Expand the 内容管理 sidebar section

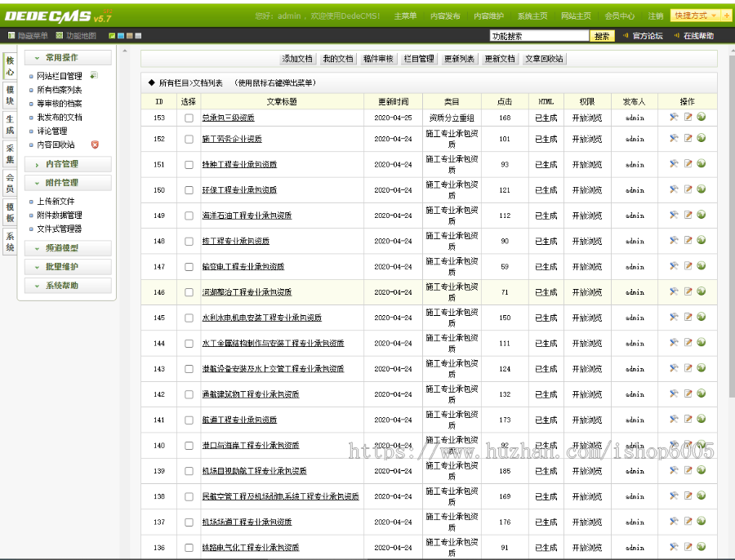(x=68, y=164)
